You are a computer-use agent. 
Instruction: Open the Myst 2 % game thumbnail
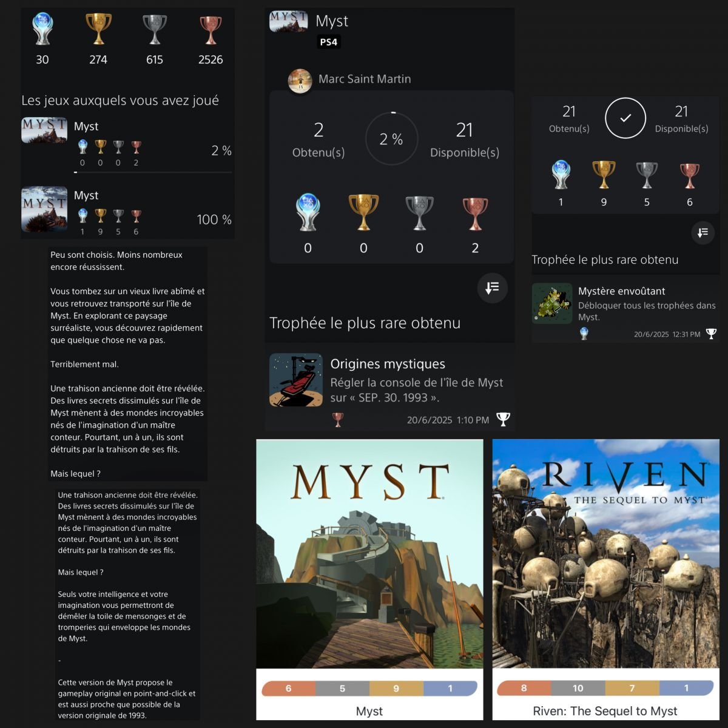point(44,130)
